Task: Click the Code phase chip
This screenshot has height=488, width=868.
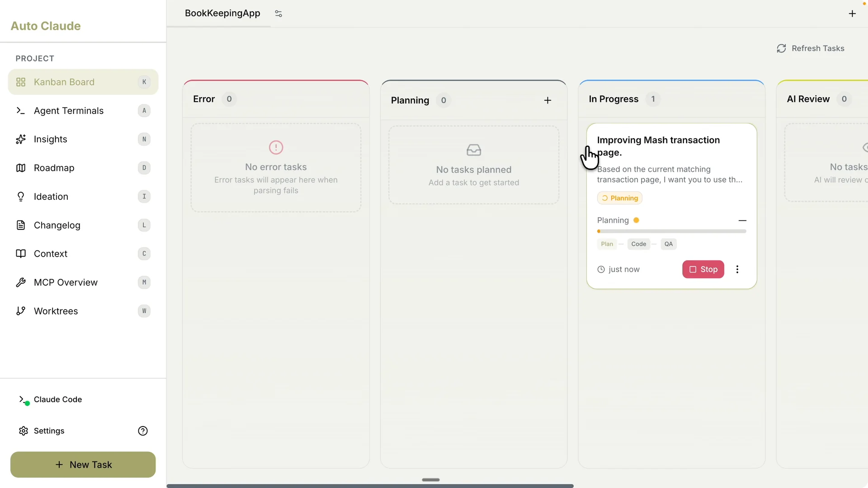Action: [639, 244]
